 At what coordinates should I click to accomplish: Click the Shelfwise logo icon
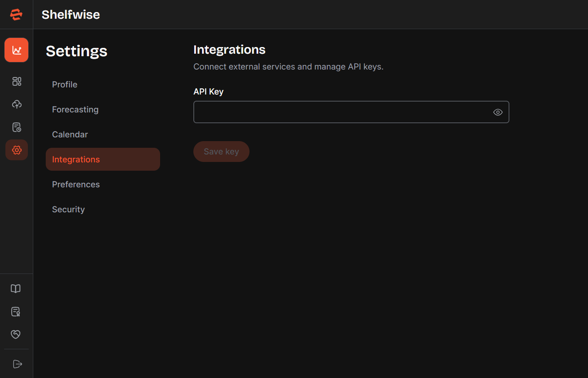point(16,15)
